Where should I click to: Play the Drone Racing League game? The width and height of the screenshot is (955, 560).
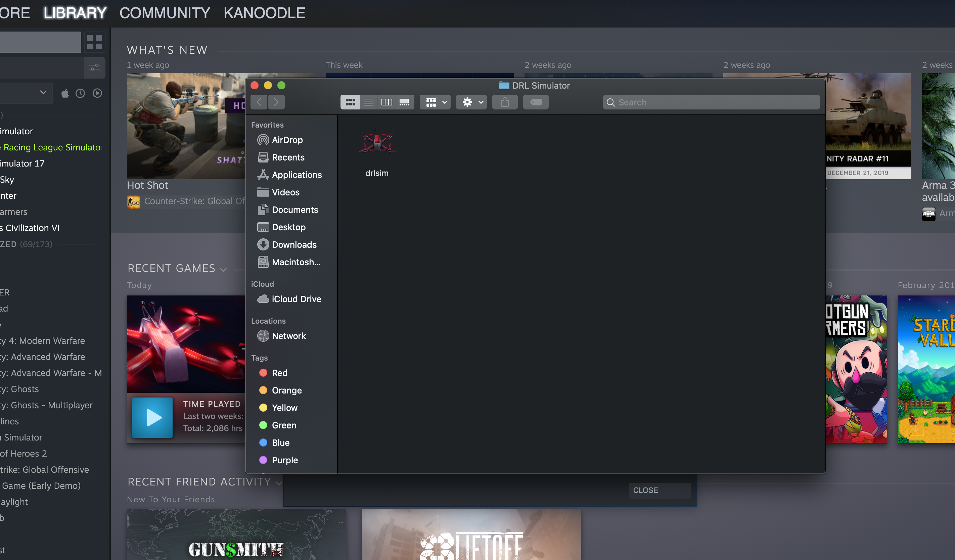tap(152, 418)
